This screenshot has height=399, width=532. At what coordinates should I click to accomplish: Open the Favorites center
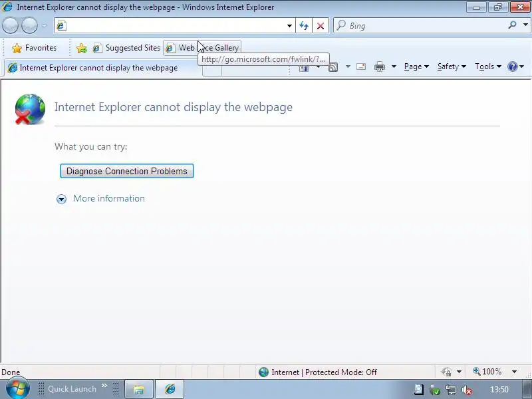coord(34,48)
